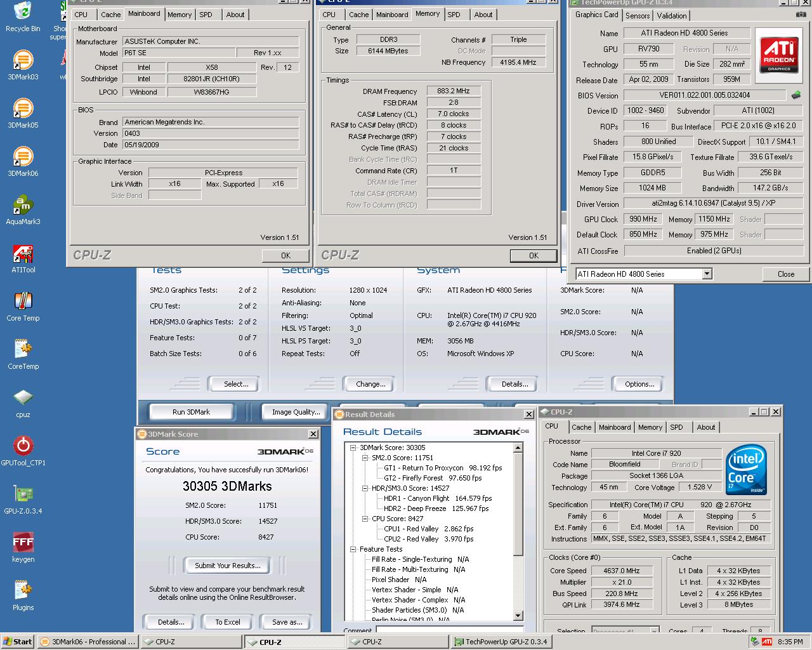Open GPU-Z graphics card selection dropdown

707,274
